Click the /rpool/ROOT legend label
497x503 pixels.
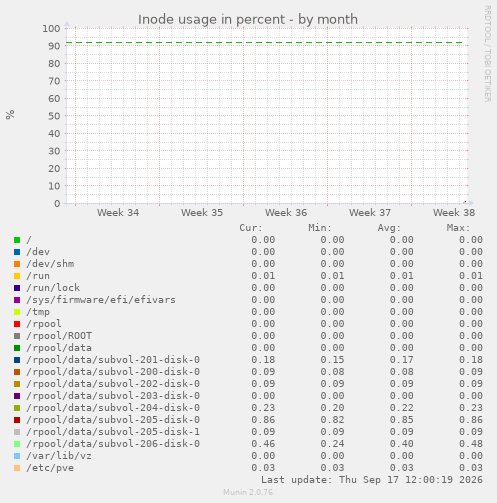tap(59, 336)
